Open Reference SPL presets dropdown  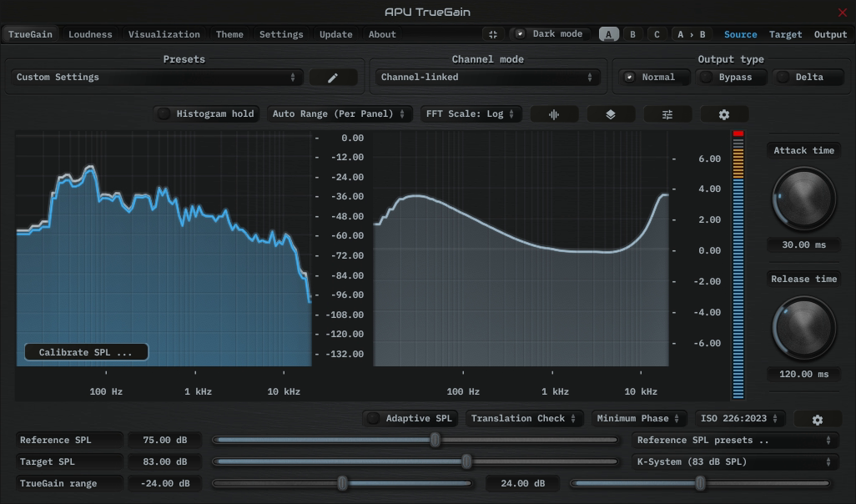coord(734,440)
